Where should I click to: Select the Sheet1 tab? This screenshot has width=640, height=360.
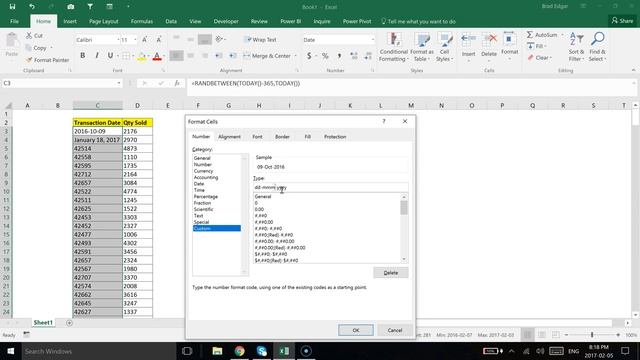[43, 322]
